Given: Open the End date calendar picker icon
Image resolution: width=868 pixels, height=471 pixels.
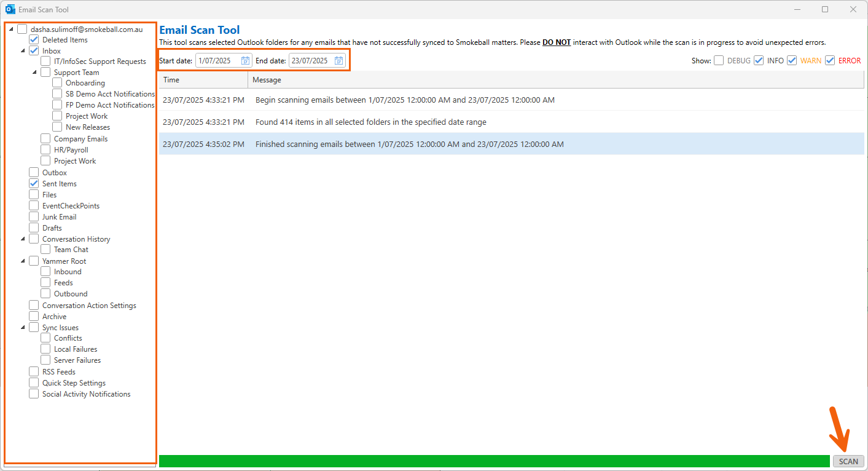Looking at the screenshot, I should tap(339, 60).
